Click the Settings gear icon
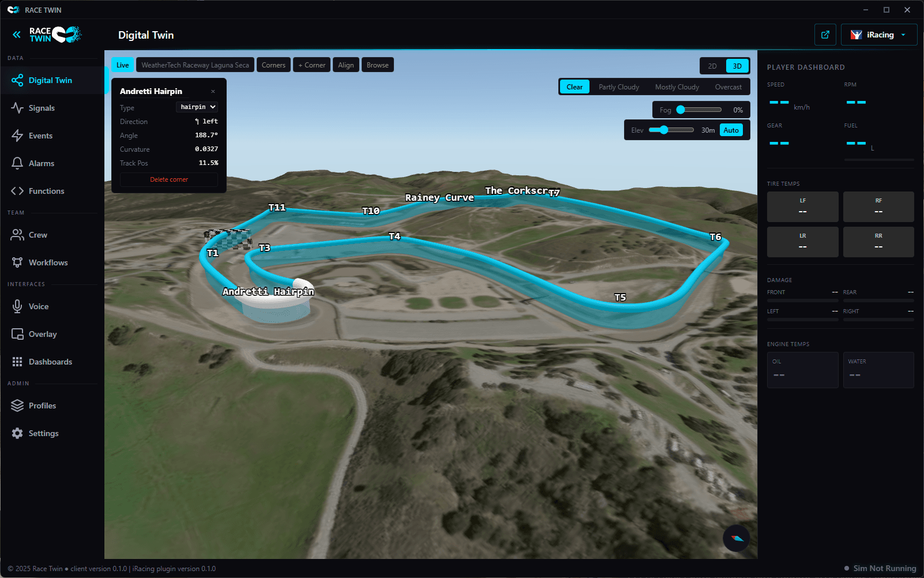924x578 pixels. (x=17, y=433)
